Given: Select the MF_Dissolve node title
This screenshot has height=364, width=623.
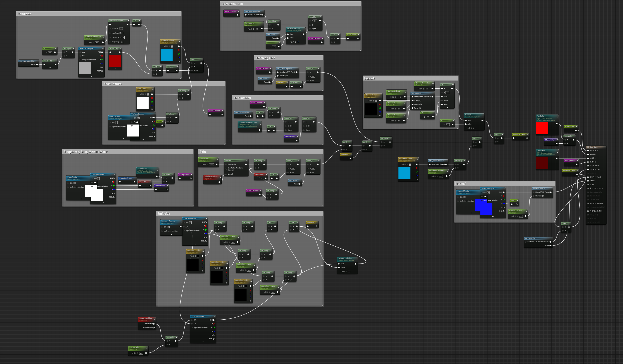Looking at the screenshot, I should click(530, 238).
